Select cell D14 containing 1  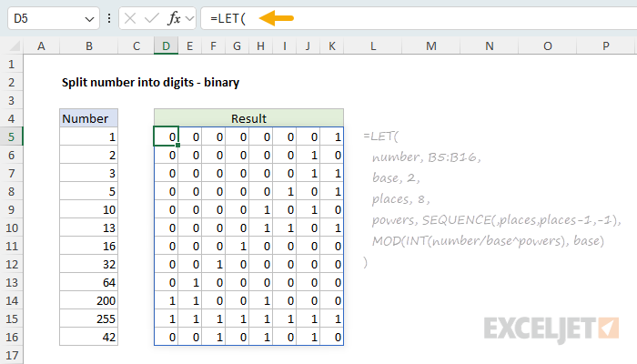point(167,300)
